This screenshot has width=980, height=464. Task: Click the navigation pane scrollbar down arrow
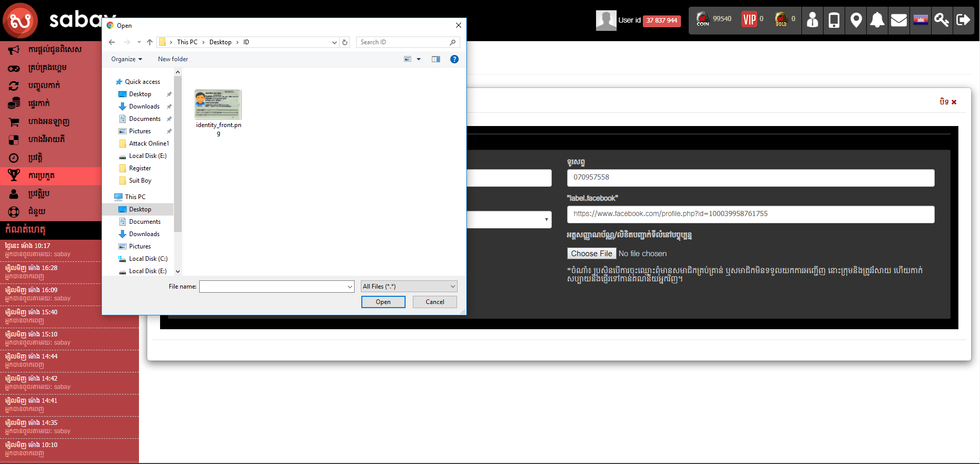click(178, 271)
